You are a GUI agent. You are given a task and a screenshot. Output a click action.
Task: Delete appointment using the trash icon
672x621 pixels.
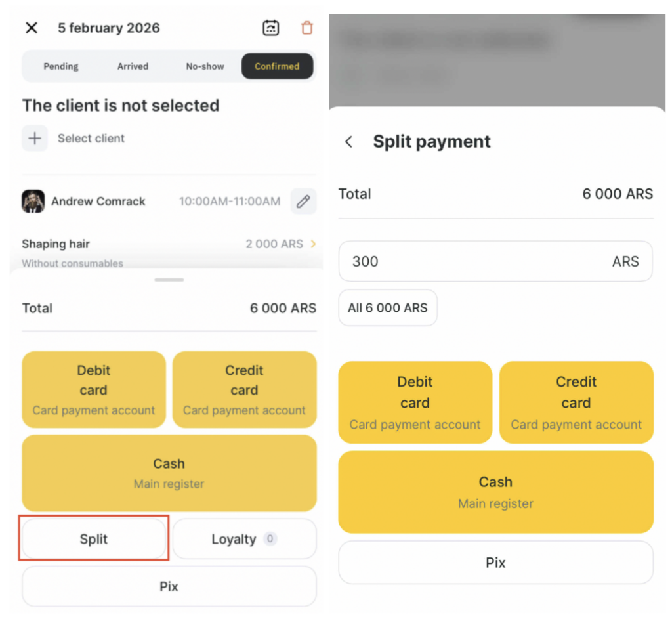tap(307, 28)
